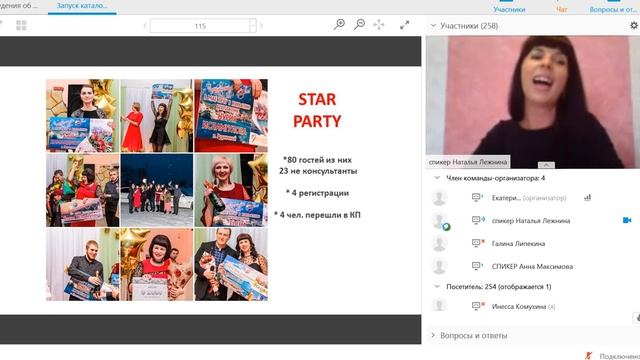Collapse Член команды-организатора: 4 group
The height and width of the screenshot is (360, 640).
[437, 178]
